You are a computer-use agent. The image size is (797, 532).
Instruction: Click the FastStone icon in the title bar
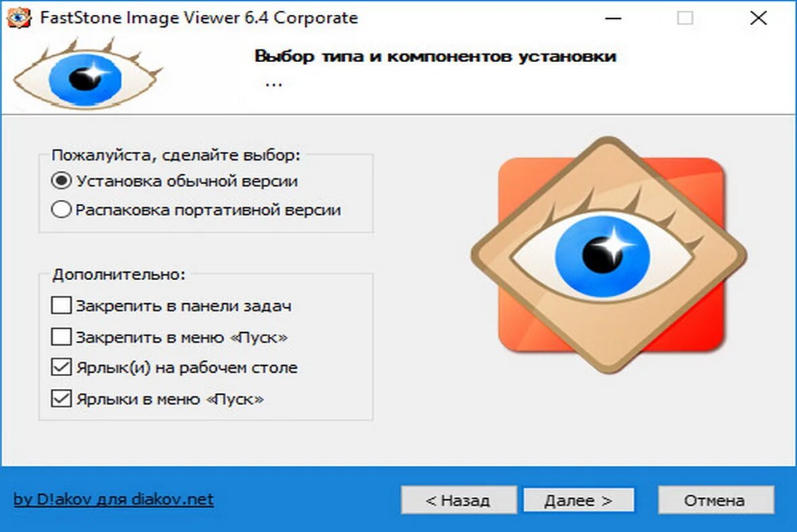(19, 18)
